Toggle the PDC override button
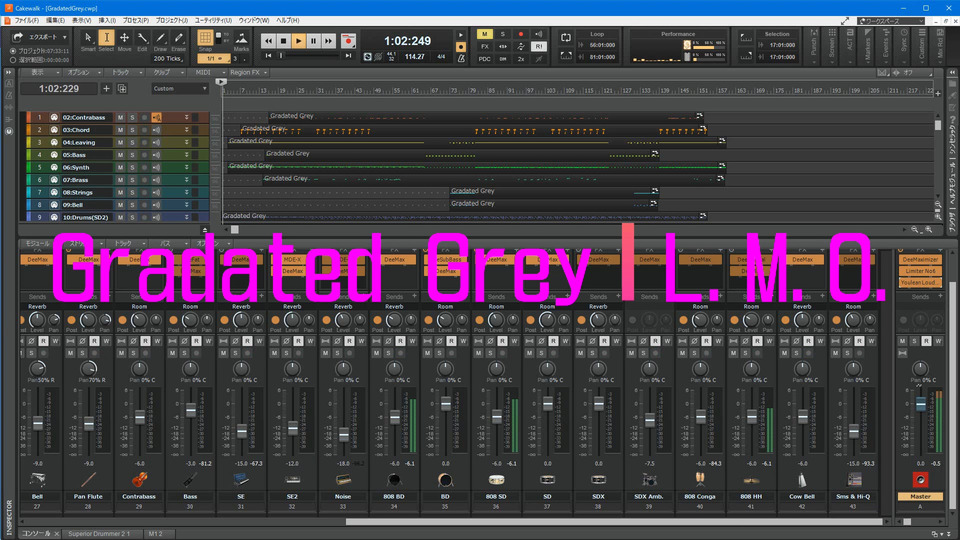Viewport: 960px width, 540px height. [485, 59]
